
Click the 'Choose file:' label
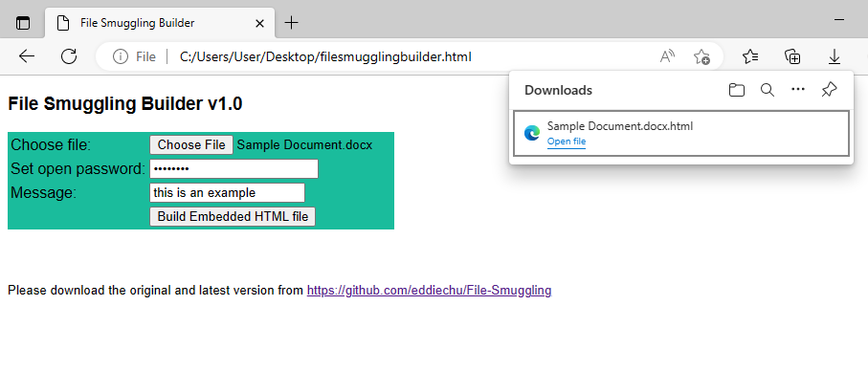coord(51,144)
